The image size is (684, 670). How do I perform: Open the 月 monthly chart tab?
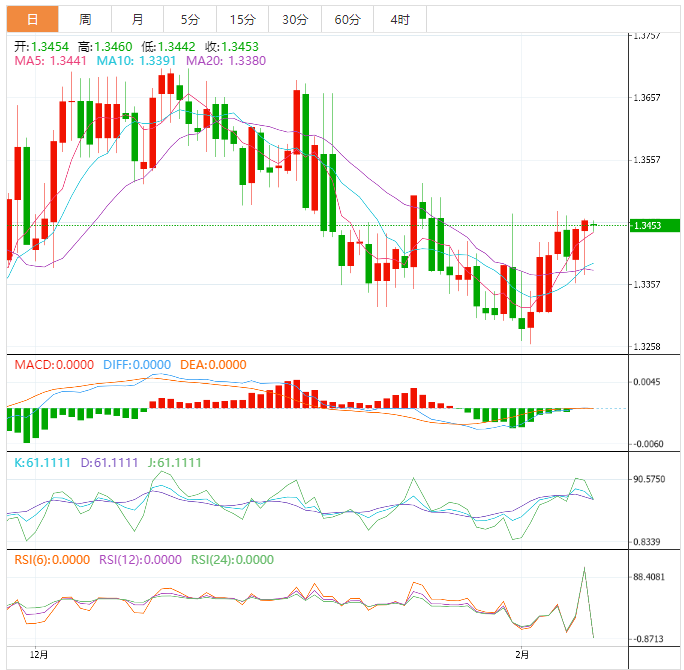pyautogui.click(x=137, y=19)
